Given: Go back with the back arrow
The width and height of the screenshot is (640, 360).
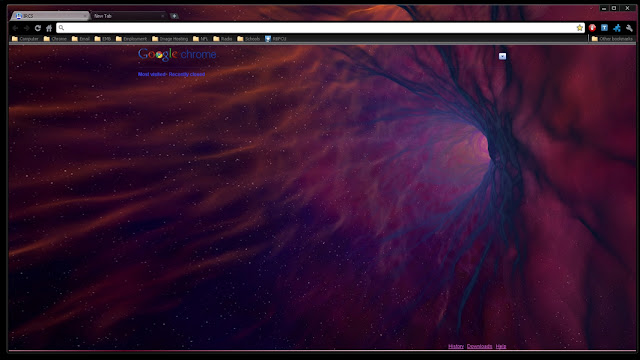Looking at the screenshot, I should tap(16, 28).
